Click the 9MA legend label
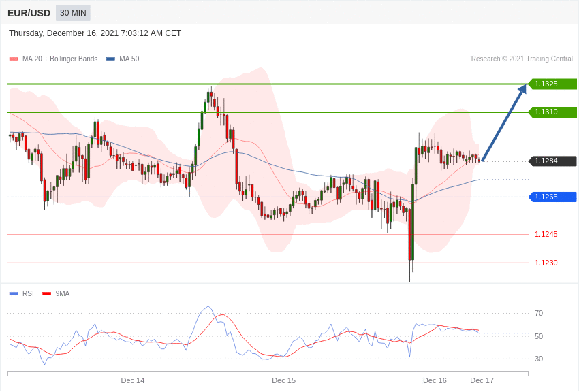579x392 pixels. click(63, 293)
